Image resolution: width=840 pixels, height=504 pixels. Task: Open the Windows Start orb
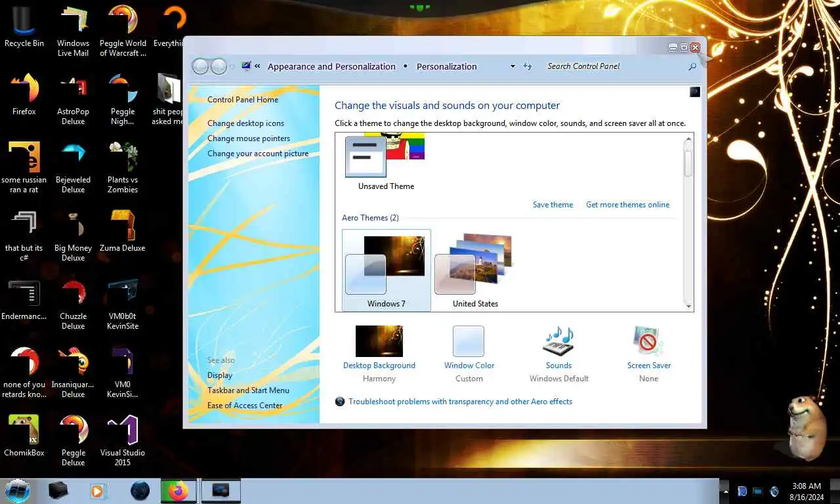[x=18, y=491]
